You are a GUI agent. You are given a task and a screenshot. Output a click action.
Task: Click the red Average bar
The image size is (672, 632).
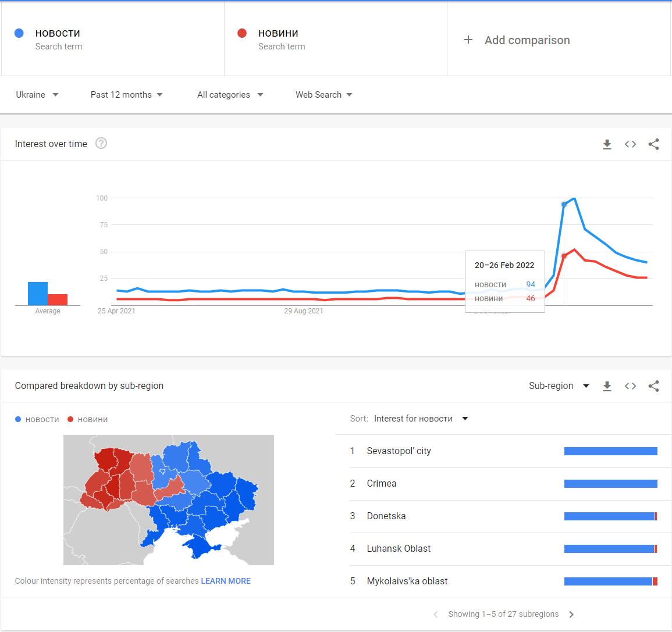[58, 300]
